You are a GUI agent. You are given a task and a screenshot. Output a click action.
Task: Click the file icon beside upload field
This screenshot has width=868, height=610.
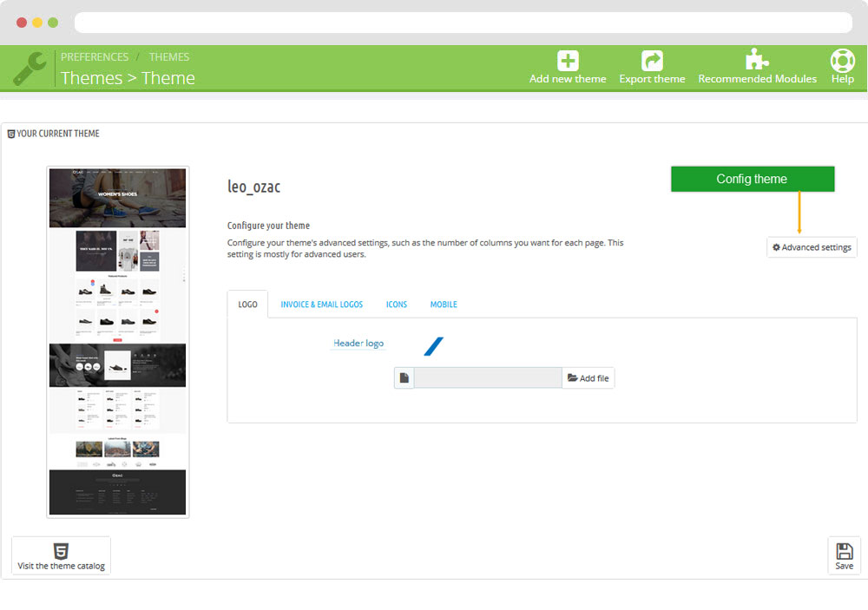coord(404,378)
